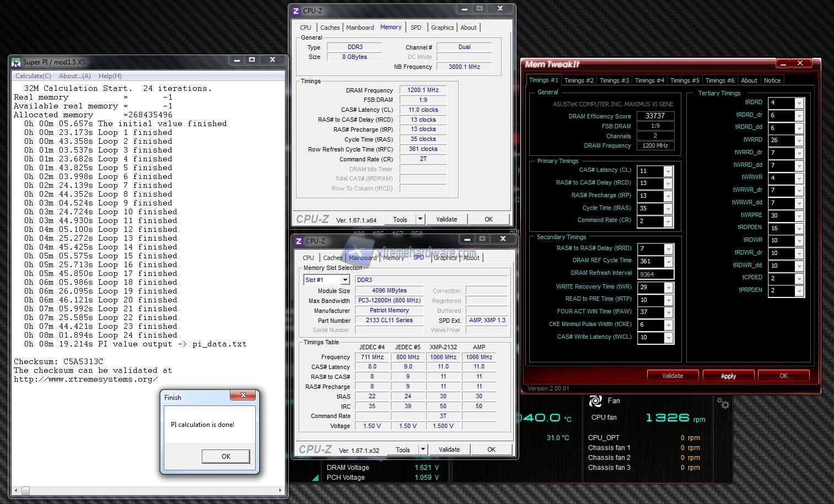Open the gear settings icon beside Fan
This screenshot has height=504, width=834.
tap(723, 404)
